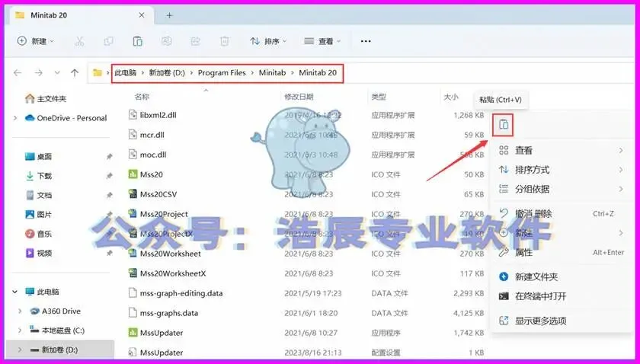Screen dimensions: 640x364
Task: Sort by 类型 column header
Action: (379, 97)
